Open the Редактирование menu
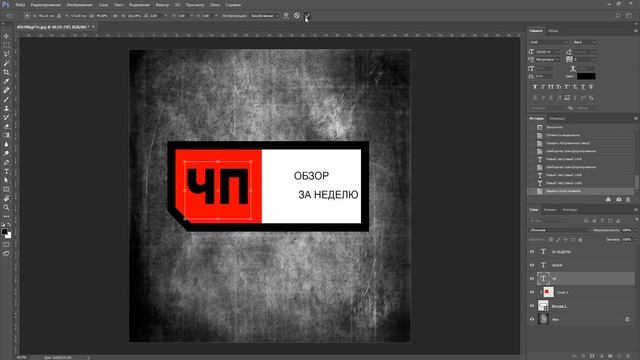 [46, 5]
